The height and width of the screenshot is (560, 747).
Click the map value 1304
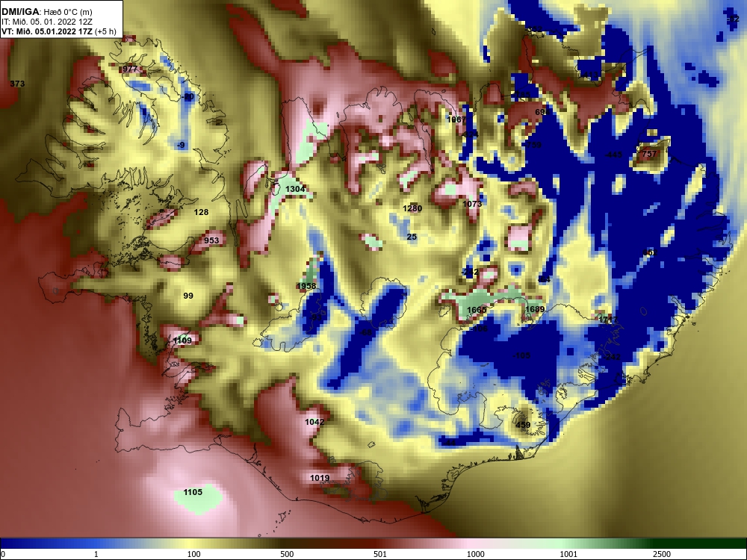tap(295, 190)
